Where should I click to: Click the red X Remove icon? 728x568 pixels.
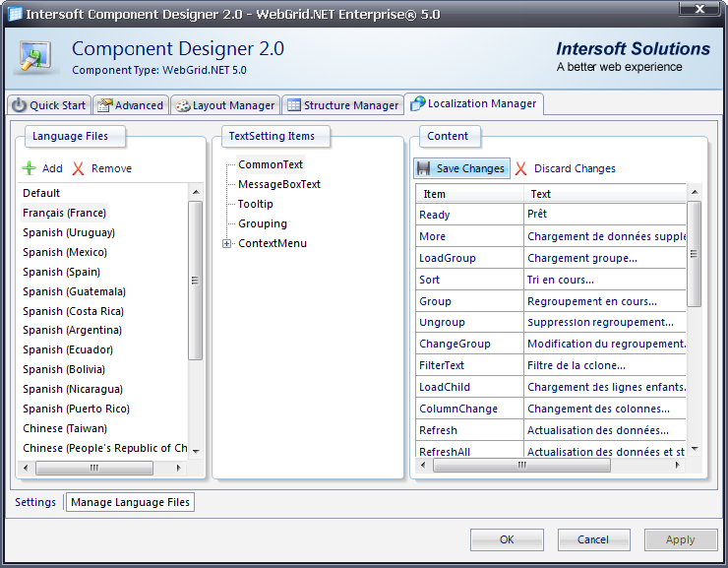78,168
